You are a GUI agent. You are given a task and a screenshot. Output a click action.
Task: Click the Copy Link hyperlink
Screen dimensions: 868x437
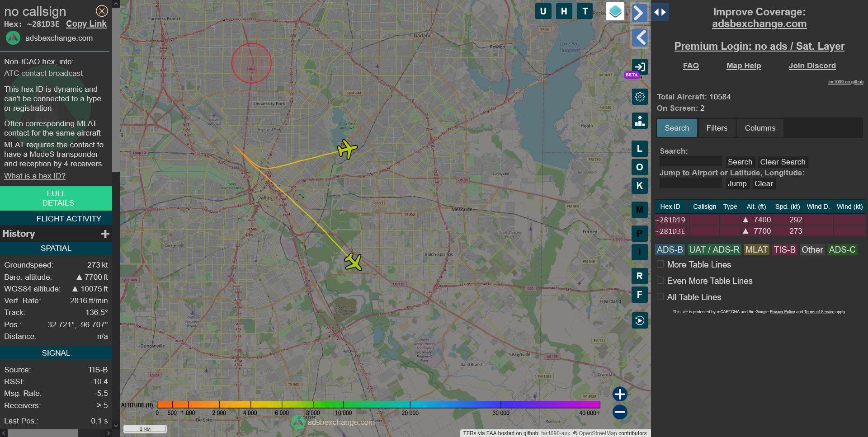[x=86, y=24]
